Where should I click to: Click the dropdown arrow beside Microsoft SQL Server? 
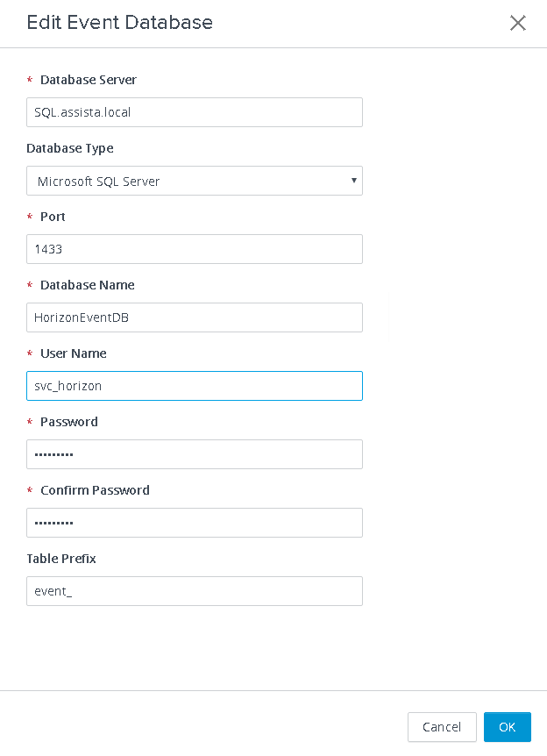coord(354,181)
